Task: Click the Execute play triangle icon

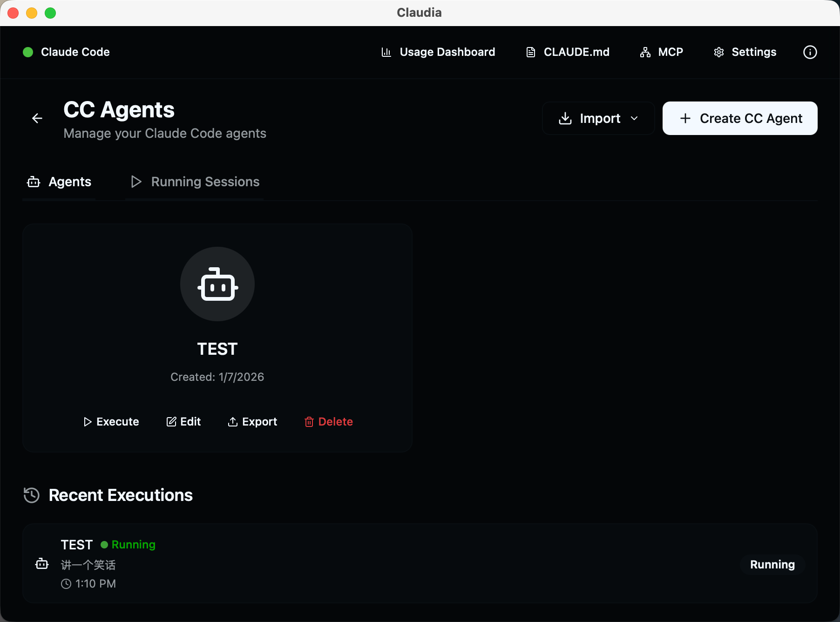Action: click(87, 422)
